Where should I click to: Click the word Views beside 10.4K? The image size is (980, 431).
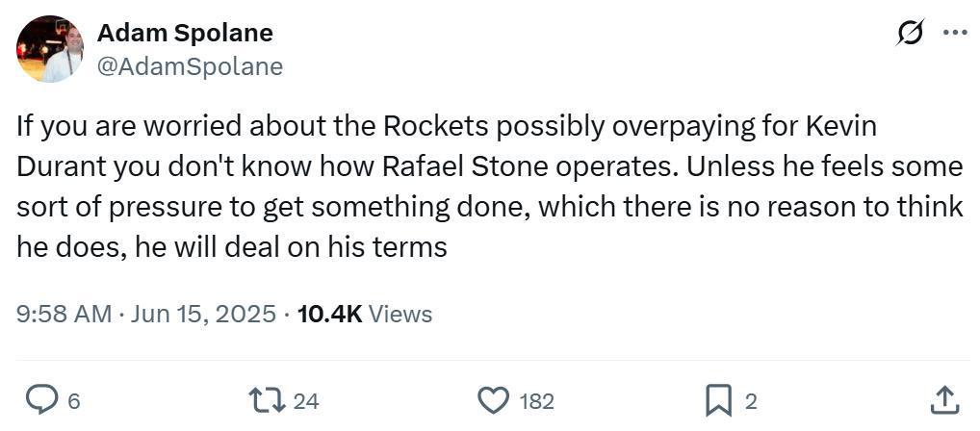(400, 314)
